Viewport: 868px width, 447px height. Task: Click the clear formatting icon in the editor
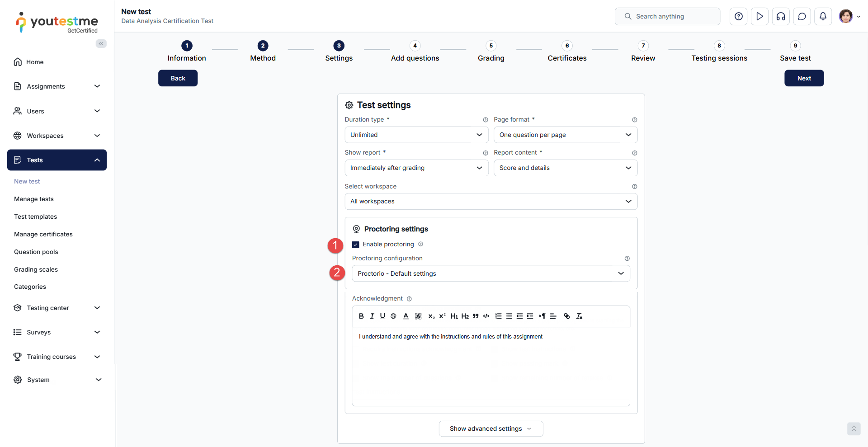click(x=579, y=316)
